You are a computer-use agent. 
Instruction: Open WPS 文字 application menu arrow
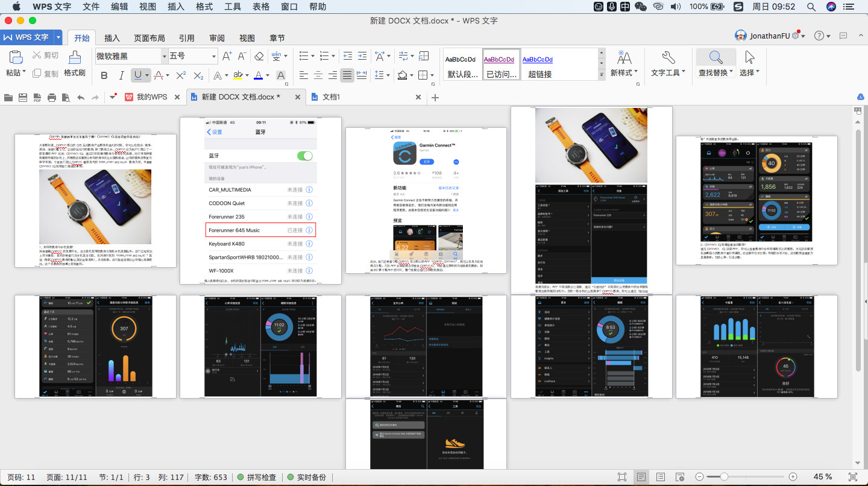58,37
